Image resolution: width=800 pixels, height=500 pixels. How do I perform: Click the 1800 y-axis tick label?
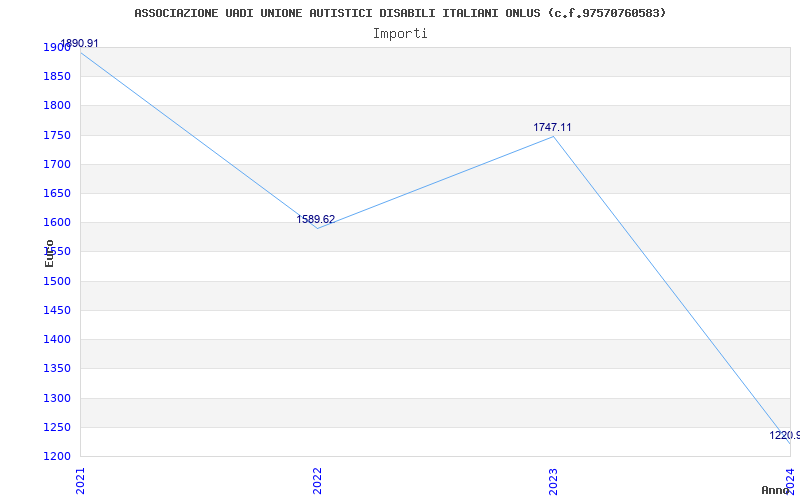coord(57,106)
